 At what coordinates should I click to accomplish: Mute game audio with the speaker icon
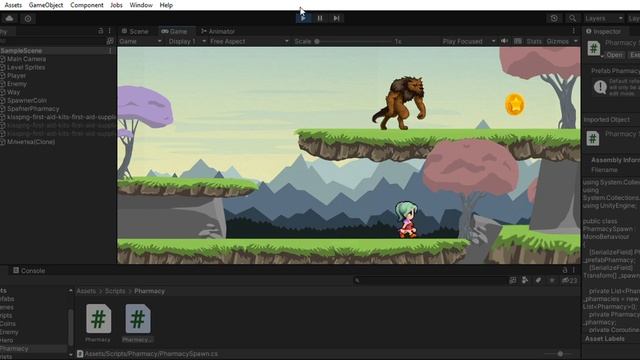[x=504, y=41]
